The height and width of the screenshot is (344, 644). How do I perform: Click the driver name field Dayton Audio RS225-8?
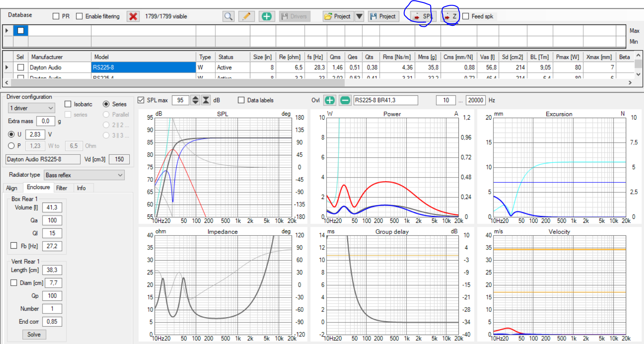pyautogui.click(x=43, y=159)
